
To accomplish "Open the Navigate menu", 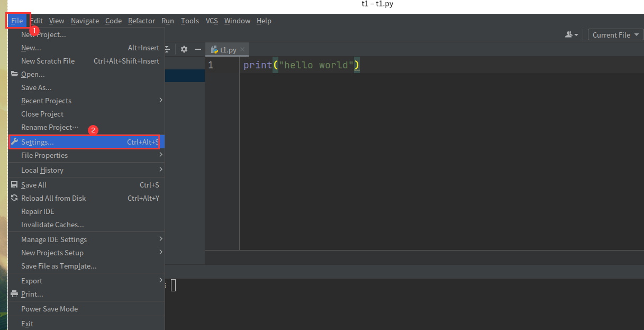I will (85, 21).
